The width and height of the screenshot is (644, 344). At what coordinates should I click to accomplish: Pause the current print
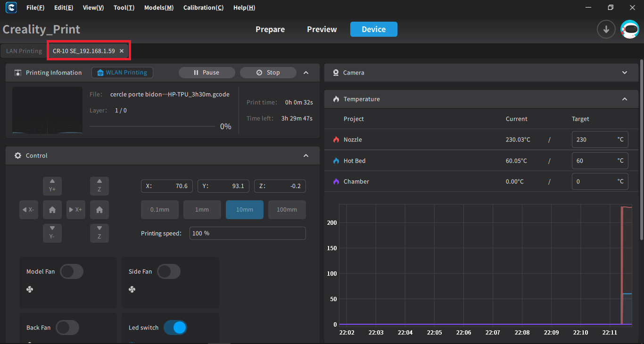click(207, 73)
